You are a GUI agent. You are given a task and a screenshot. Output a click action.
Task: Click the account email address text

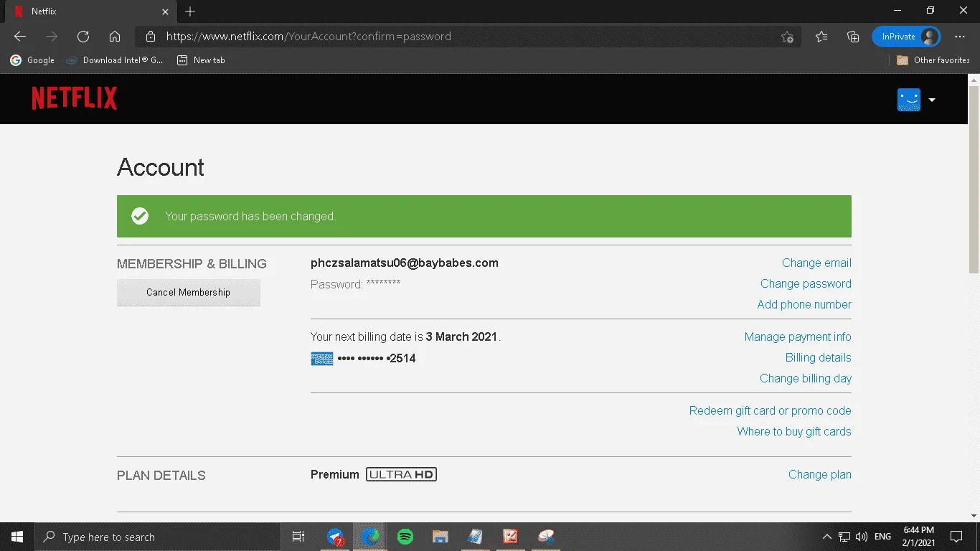(405, 263)
